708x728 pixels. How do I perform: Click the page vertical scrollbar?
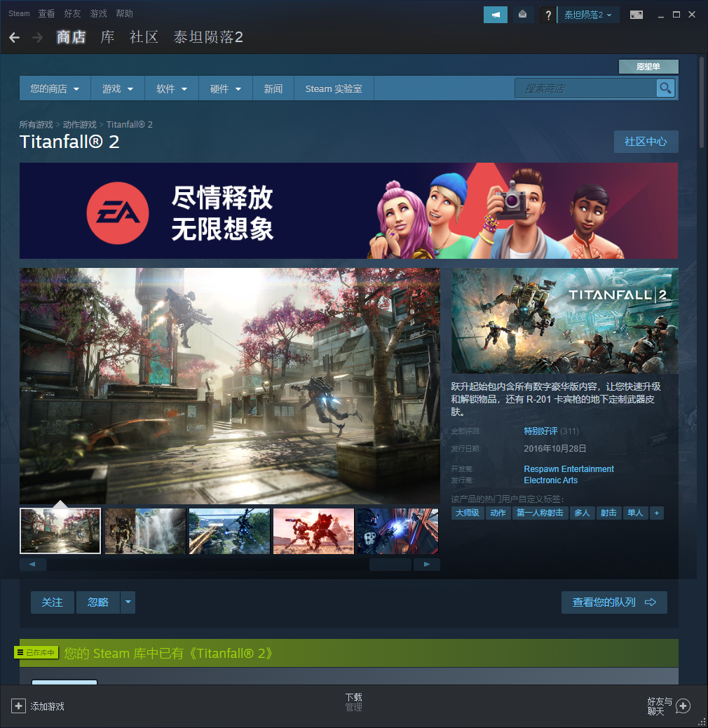coord(702,103)
